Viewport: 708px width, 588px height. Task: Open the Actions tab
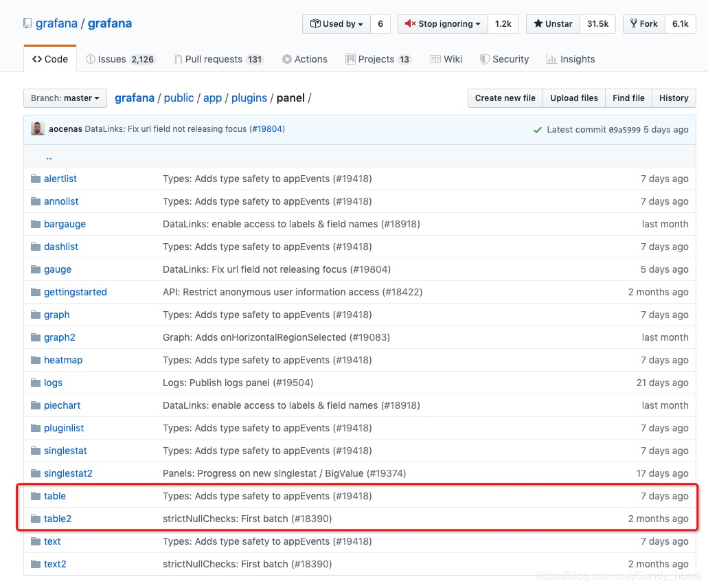305,59
